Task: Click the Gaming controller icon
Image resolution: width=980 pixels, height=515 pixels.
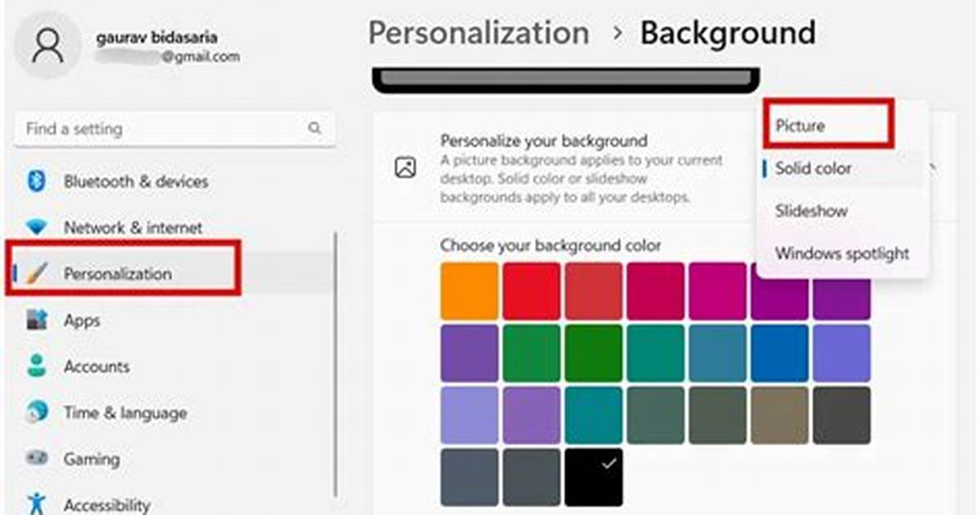Action: tap(37, 458)
